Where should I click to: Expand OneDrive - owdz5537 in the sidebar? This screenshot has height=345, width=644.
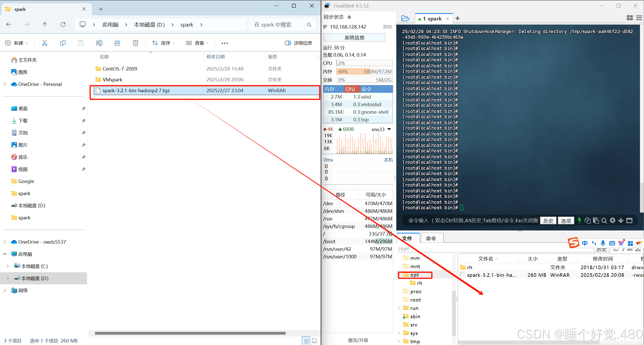(x=5, y=242)
